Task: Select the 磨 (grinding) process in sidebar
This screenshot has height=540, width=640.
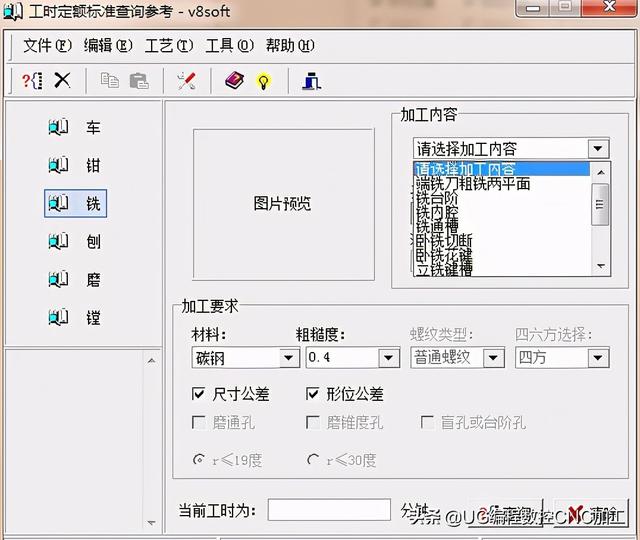Action: tap(76, 280)
